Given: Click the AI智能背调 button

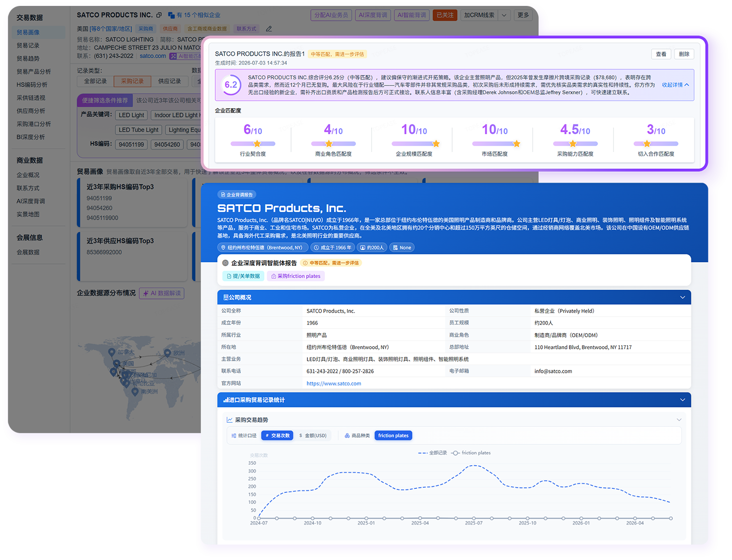Looking at the screenshot, I should (412, 15).
